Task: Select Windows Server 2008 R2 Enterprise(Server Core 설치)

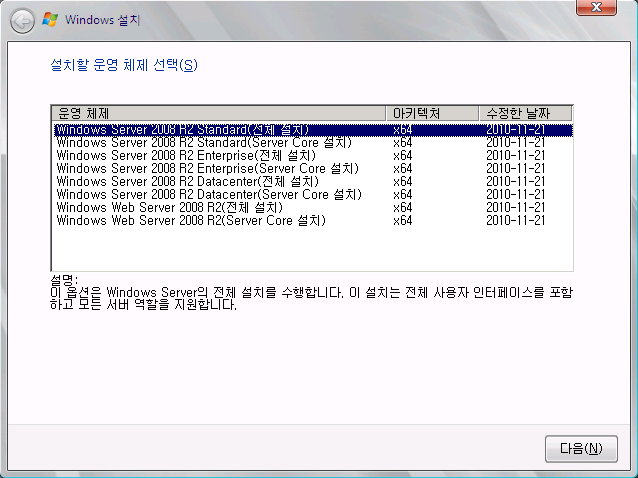Action: pyautogui.click(x=313, y=169)
